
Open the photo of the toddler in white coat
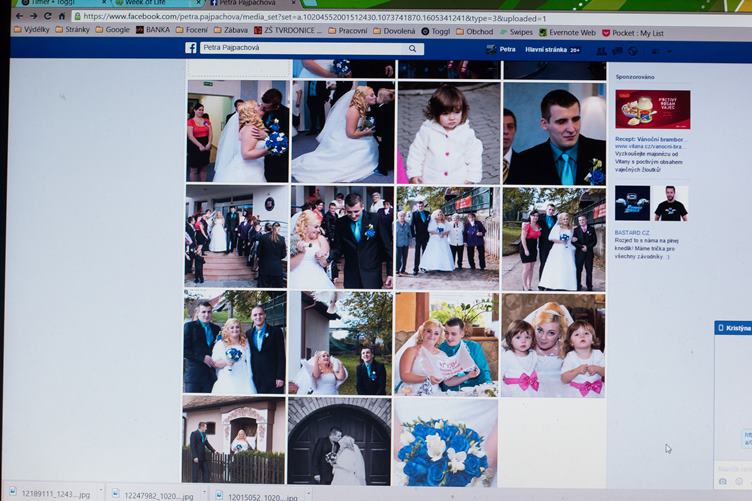(448, 133)
